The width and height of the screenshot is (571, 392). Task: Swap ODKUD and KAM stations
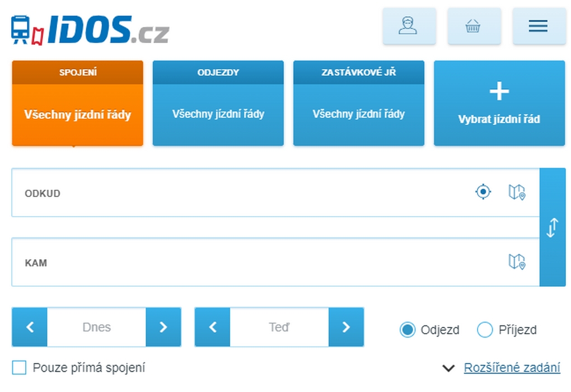coord(552,227)
